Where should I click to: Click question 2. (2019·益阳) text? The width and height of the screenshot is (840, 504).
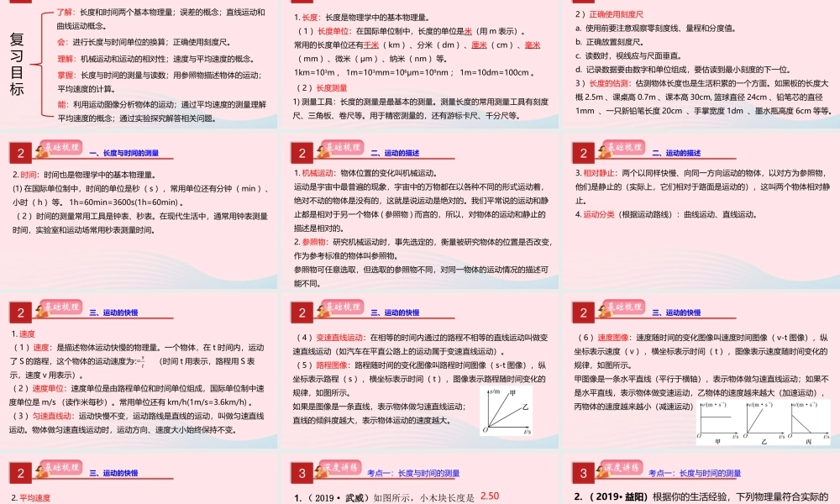[701, 497]
